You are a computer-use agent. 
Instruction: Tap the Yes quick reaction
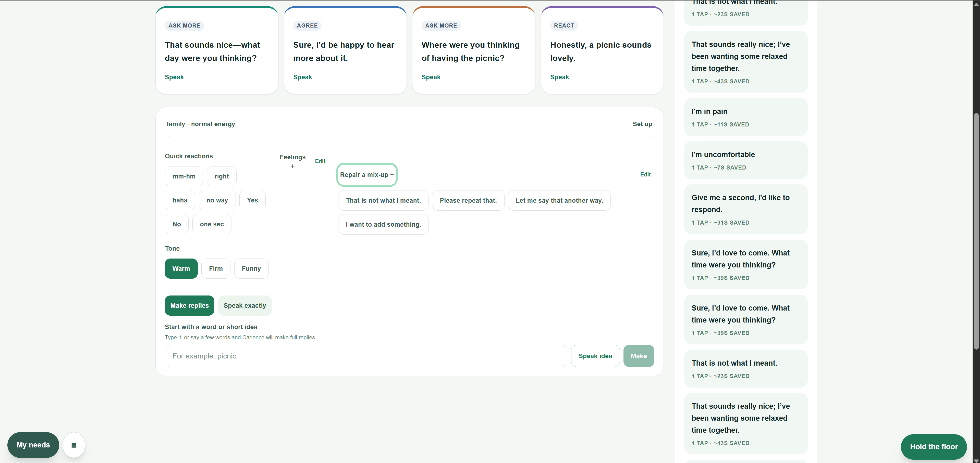click(x=252, y=200)
